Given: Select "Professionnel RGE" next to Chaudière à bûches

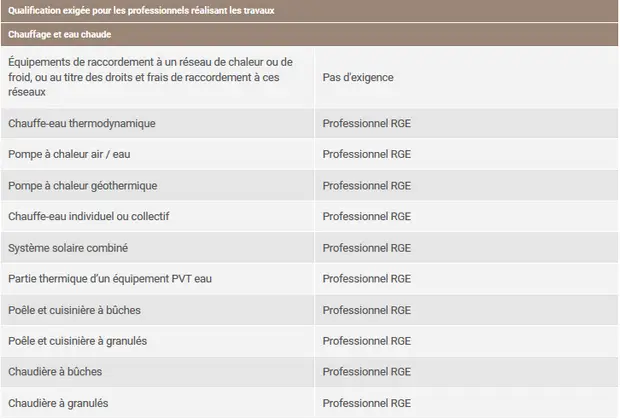Looking at the screenshot, I should coord(366,372).
